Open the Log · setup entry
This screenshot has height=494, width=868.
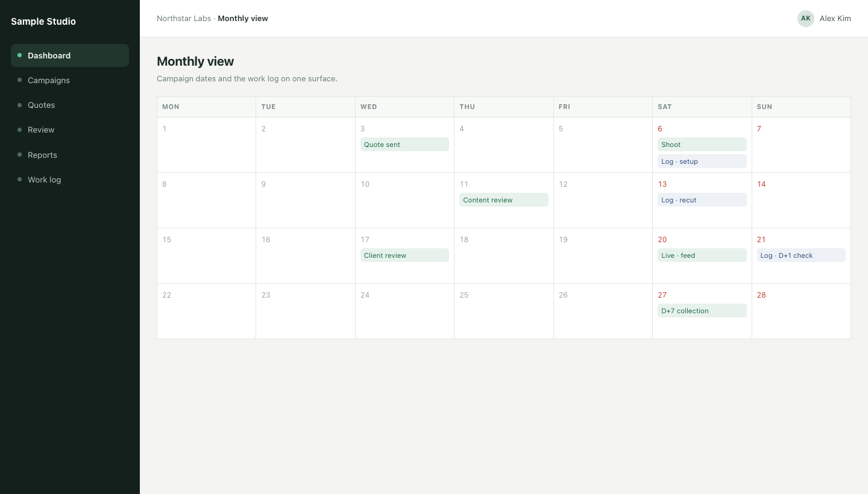[x=702, y=161]
